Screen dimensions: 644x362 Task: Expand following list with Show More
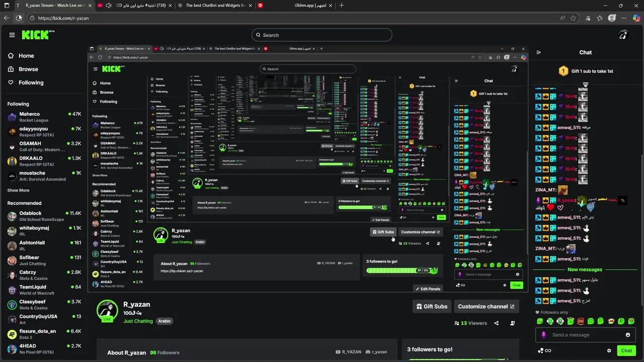[x=18, y=191]
